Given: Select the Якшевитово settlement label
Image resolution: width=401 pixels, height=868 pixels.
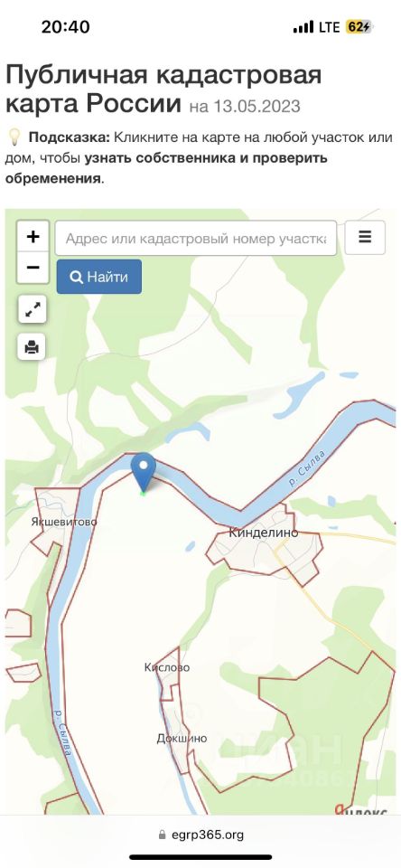Looking at the screenshot, I should pos(64,522).
